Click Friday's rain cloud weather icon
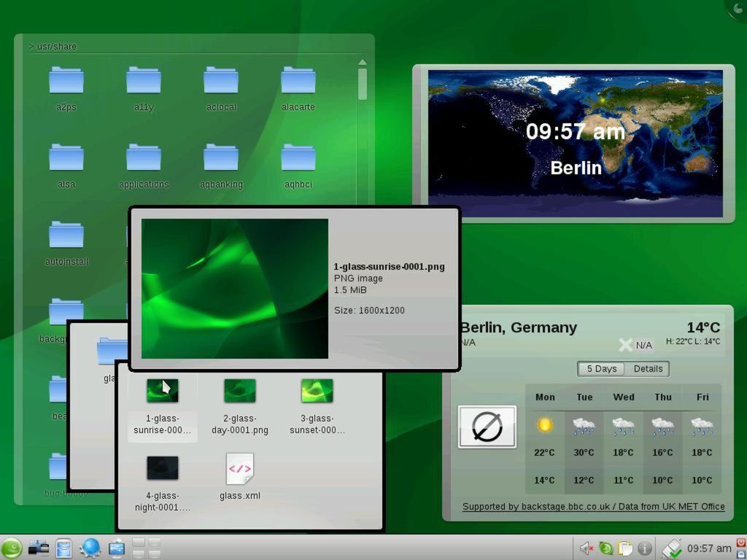This screenshot has height=560, width=747. [x=702, y=425]
